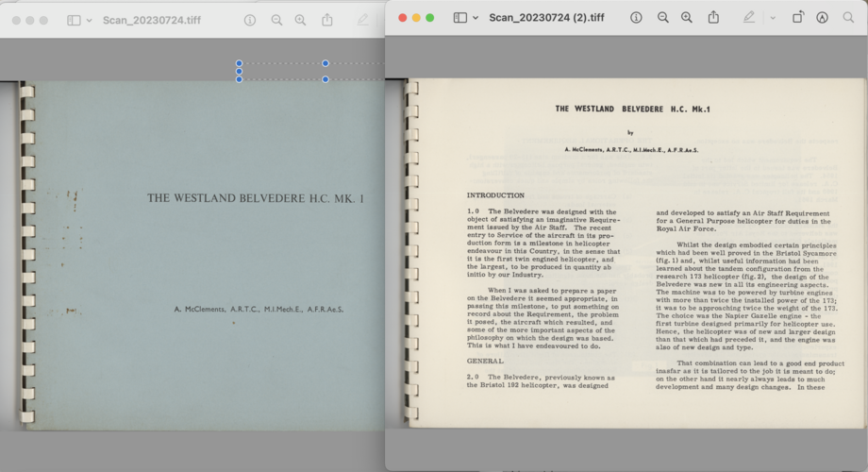Click heading THE WESTLAND BELVEDERE H.C. Mk.1 on text page
The image size is (868, 472).
click(x=633, y=110)
